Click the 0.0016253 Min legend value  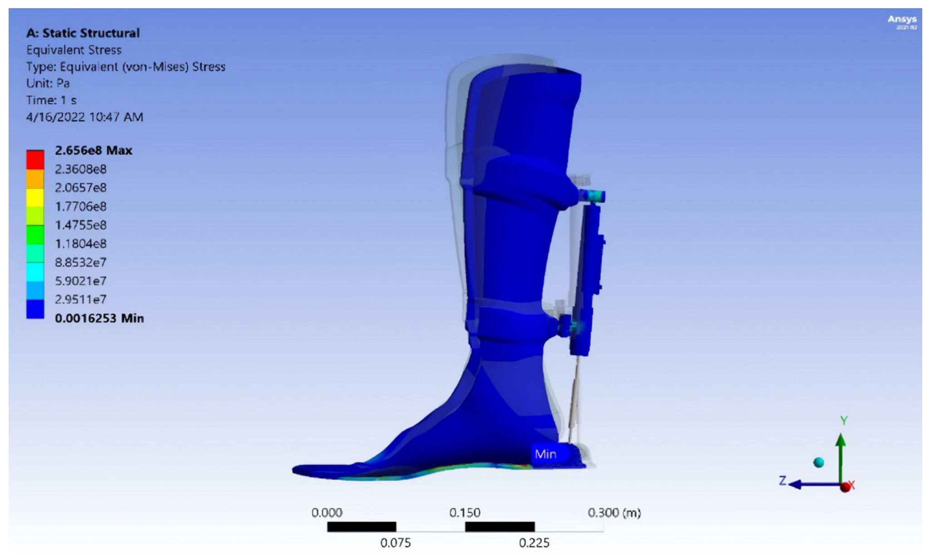tap(99, 318)
